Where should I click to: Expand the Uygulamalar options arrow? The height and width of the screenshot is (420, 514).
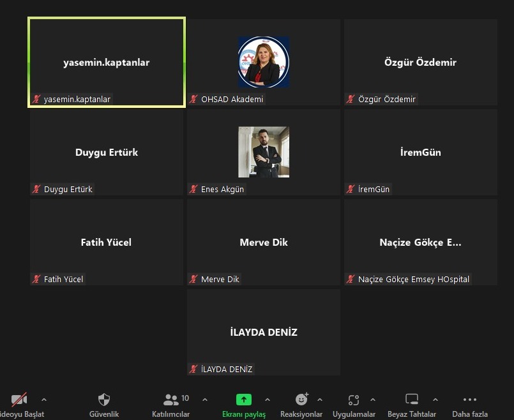pos(373,400)
